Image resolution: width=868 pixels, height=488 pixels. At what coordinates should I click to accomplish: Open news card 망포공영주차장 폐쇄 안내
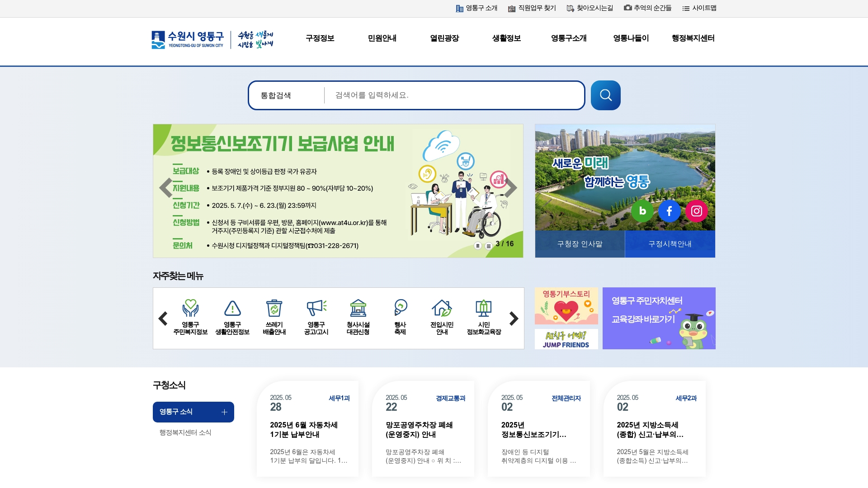pyautogui.click(x=423, y=429)
